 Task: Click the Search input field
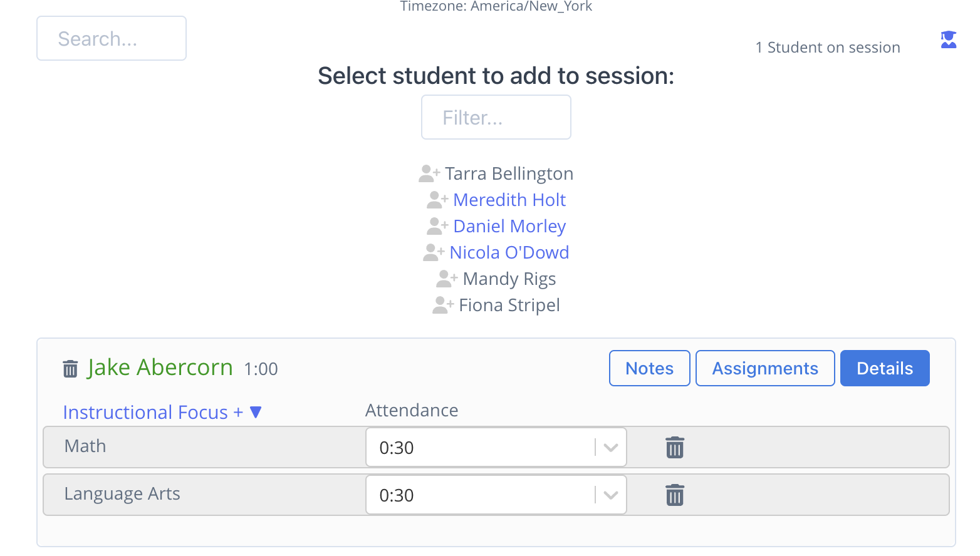point(112,38)
